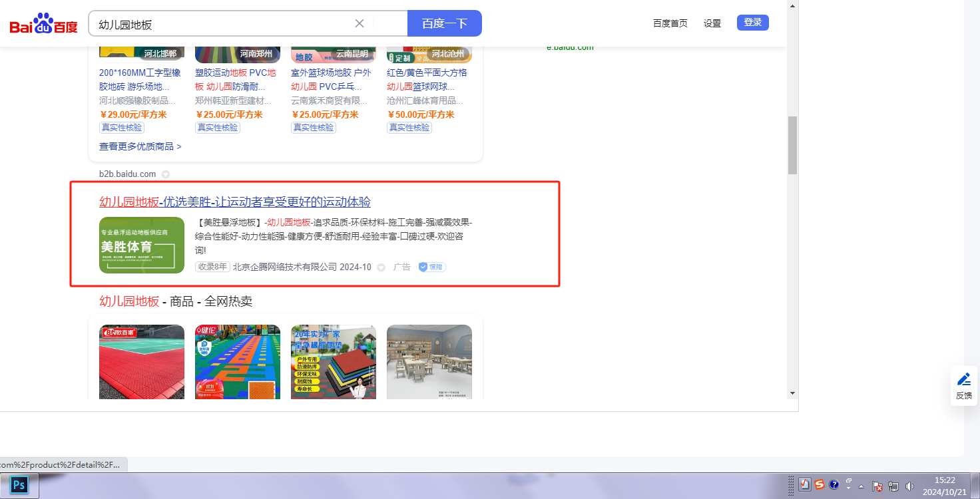Expand the arrow after 北京企腾网络技术有限公司 2024-10

point(381,267)
